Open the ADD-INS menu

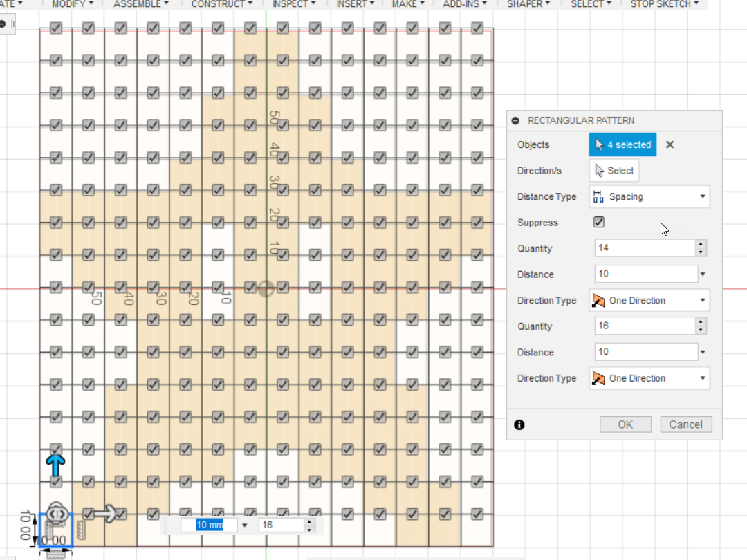465,4
